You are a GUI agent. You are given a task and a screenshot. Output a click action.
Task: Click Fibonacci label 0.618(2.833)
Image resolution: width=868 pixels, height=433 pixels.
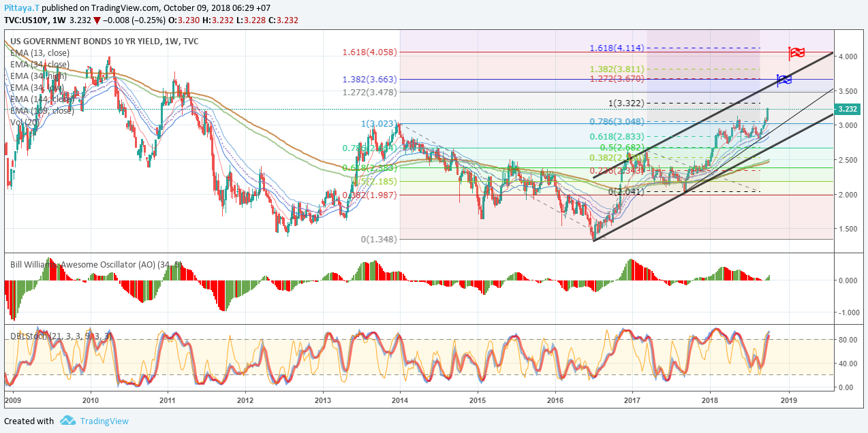click(x=617, y=137)
